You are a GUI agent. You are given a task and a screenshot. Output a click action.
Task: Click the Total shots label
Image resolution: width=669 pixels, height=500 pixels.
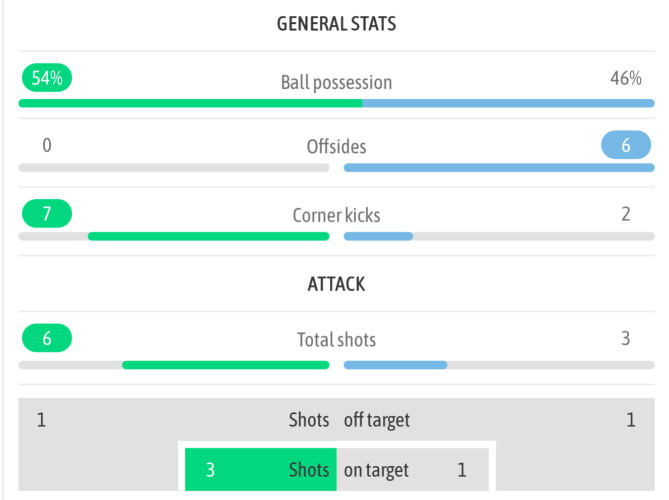pyautogui.click(x=336, y=340)
